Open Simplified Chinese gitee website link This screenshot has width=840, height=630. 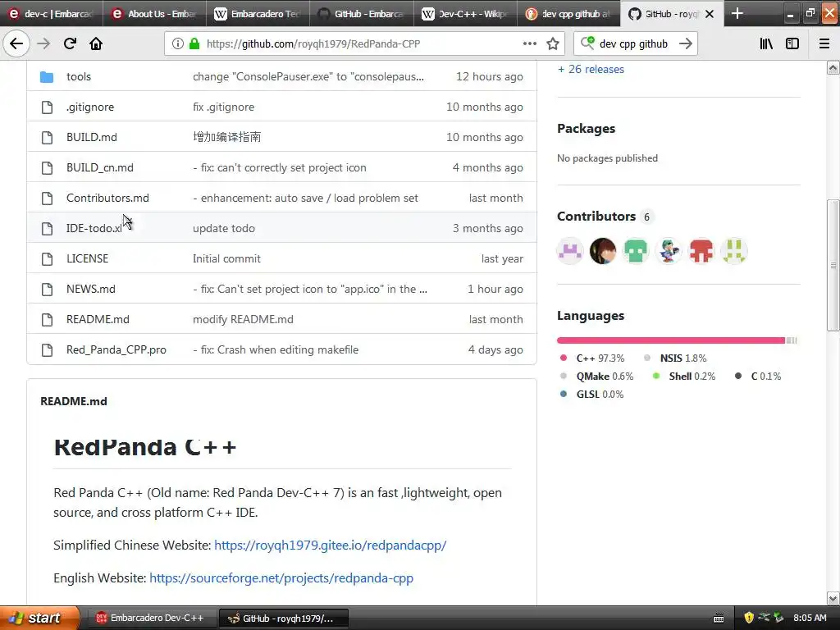[330, 546]
